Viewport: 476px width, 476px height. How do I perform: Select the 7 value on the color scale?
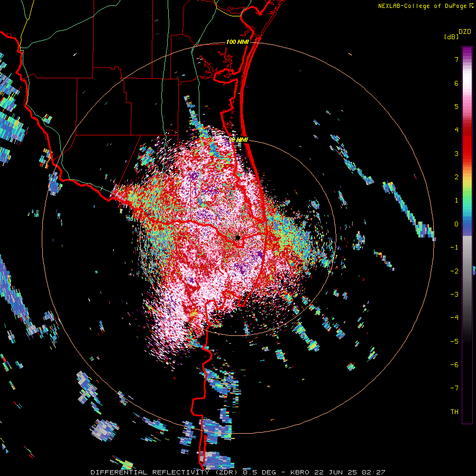[456, 59]
